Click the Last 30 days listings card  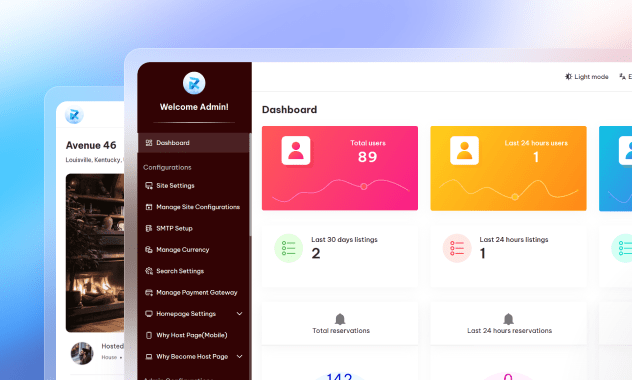(x=340, y=255)
